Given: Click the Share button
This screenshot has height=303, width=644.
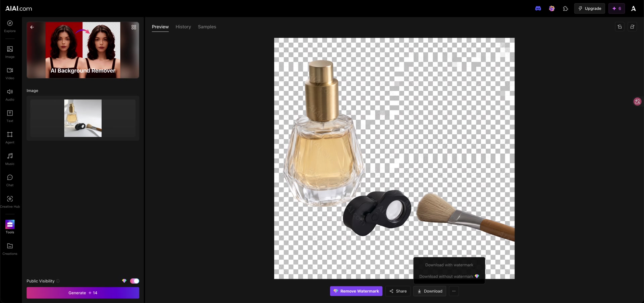Looking at the screenshot, I should tap(398, 291).
